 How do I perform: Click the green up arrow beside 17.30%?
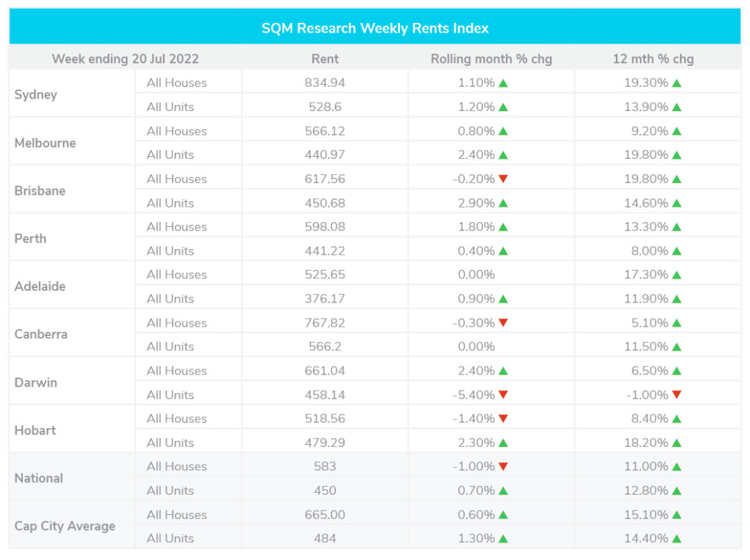[x=676, y=275]
